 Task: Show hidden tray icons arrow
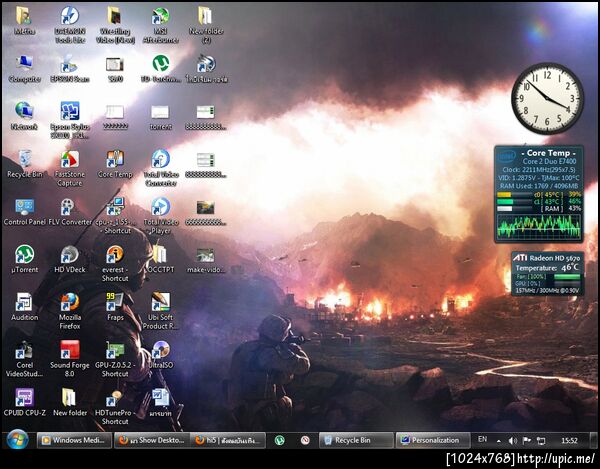499,441
